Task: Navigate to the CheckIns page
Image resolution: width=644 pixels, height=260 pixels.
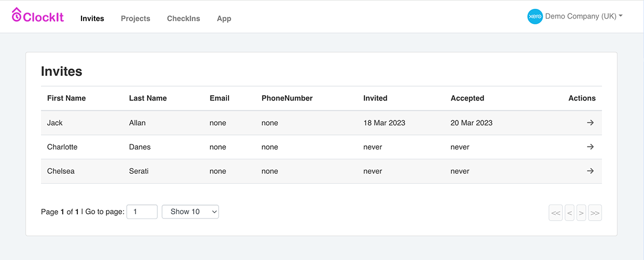Action: (x=183, y=19)
